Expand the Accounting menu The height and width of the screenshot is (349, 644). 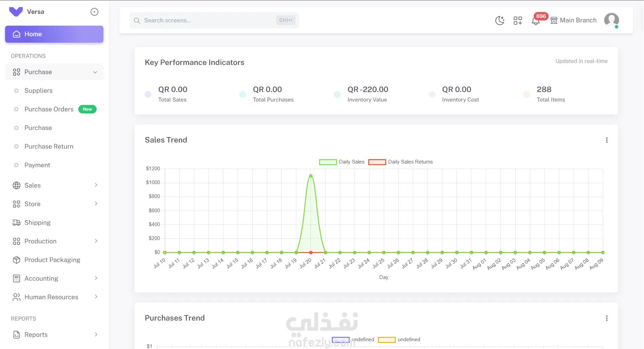pyautogui.click(x=54, y=279)
